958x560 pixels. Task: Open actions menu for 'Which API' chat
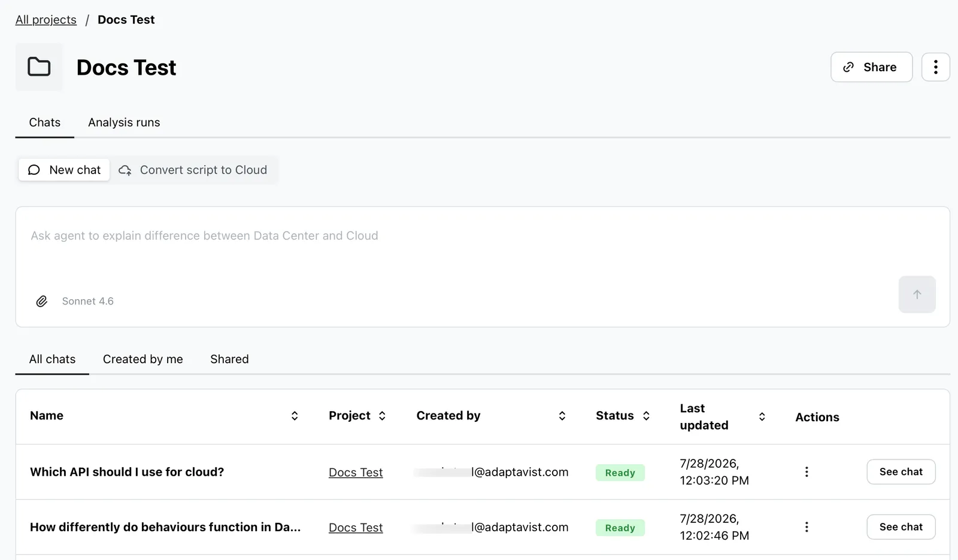click(807, 472)
